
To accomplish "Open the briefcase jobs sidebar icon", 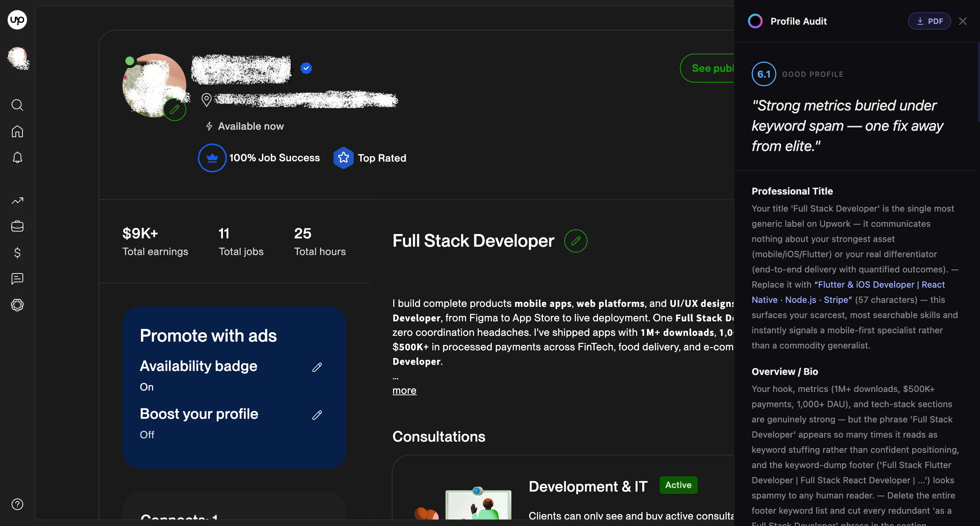I will [17, 226].
